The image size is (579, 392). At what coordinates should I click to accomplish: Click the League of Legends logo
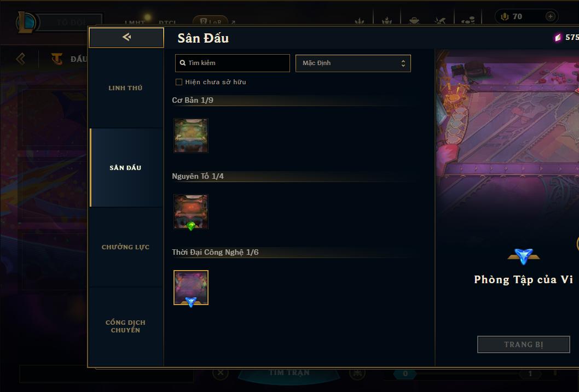point(26,22)
